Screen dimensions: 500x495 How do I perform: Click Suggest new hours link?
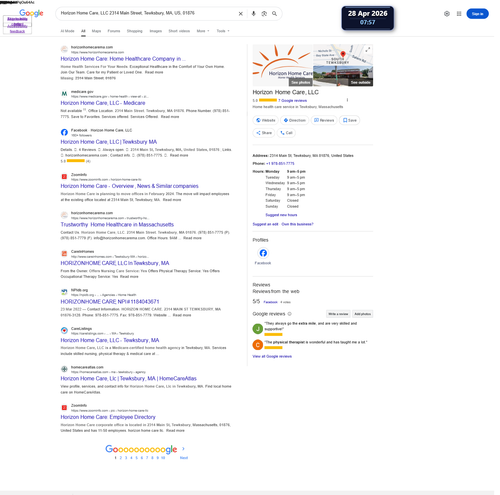click(281, 215)
